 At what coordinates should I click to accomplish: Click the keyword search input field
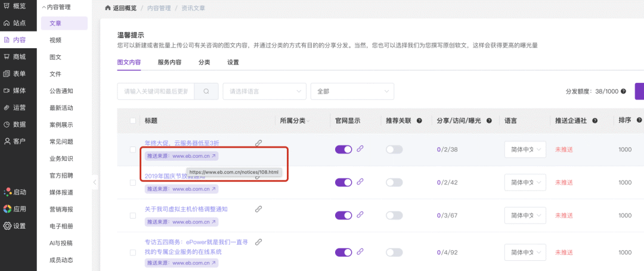[x=156, y=92]
